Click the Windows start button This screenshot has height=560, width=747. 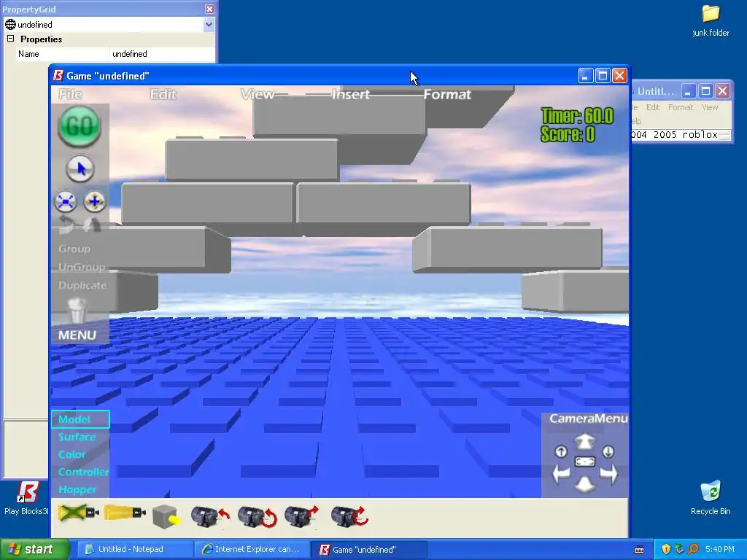tap(34, 549)
